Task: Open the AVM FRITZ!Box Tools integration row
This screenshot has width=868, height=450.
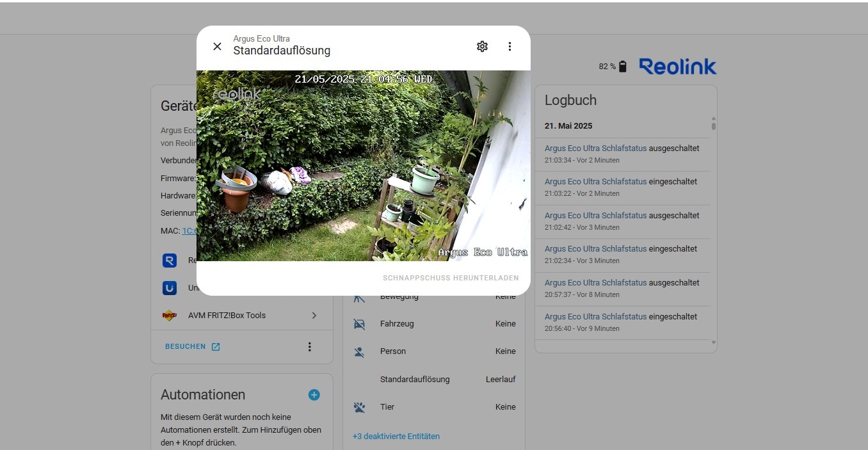Action: [x=242, y=316]
